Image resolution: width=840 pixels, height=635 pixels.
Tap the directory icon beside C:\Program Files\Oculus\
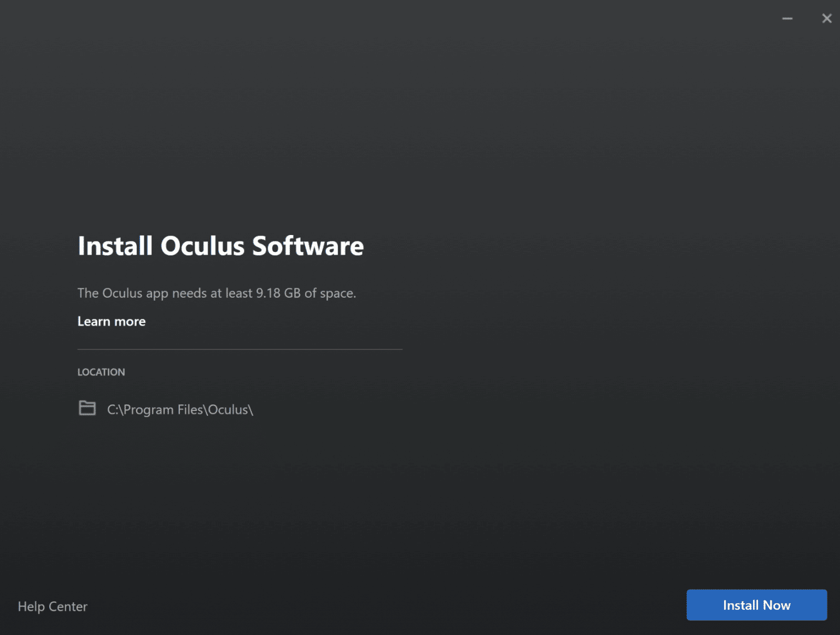(87, 408)
